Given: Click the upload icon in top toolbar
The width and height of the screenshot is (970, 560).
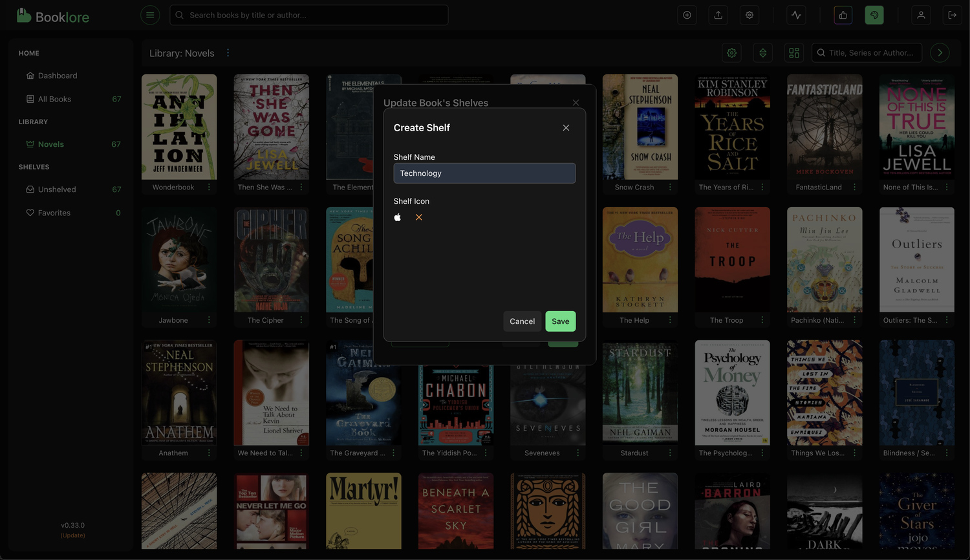Looking at the screenshot, I should (x=718, y=15).
